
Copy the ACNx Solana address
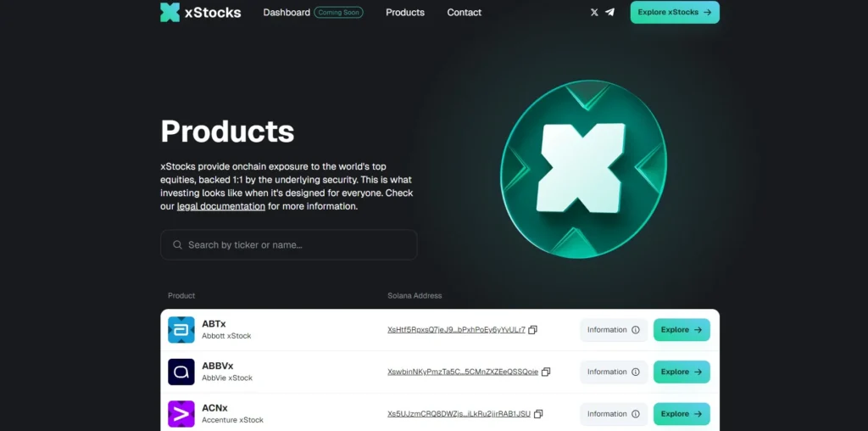pyautogui.click(x=538, y=414)
